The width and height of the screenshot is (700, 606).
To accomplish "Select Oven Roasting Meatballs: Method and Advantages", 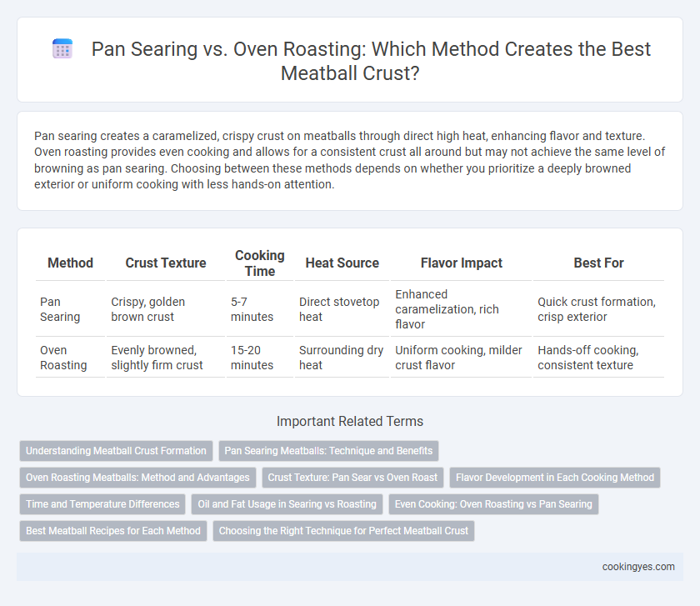I will pos(137,478).
